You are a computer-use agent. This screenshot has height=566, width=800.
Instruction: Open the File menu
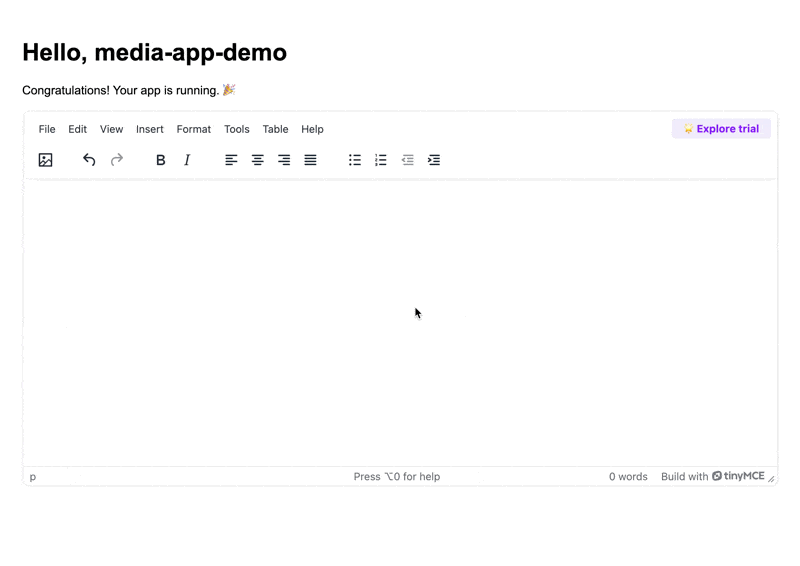[x=47, y=129]
